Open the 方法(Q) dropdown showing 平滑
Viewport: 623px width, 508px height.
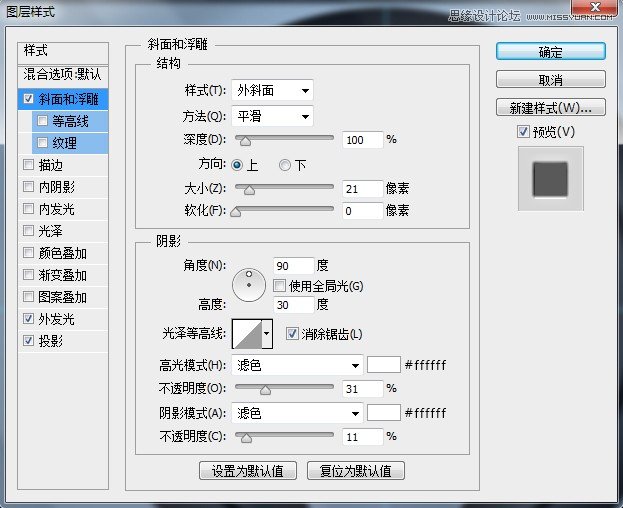272,116
